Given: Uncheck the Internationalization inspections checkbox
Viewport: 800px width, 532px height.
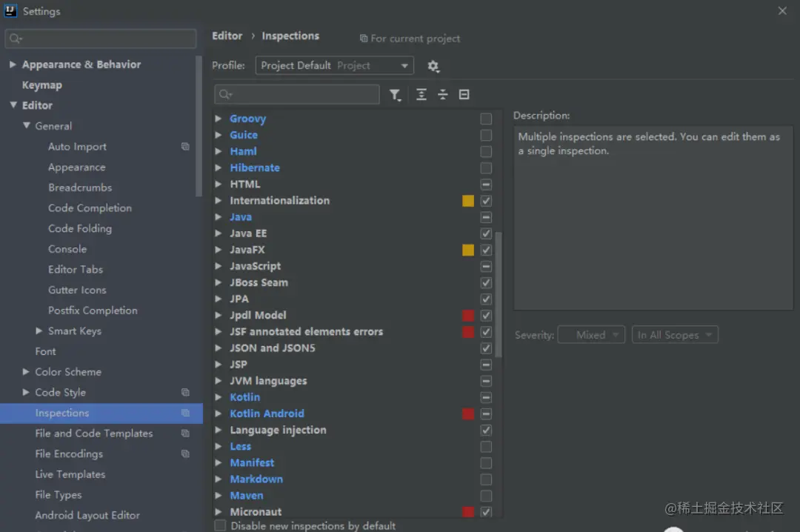Looking at the screenshot, I should (486, 201).
